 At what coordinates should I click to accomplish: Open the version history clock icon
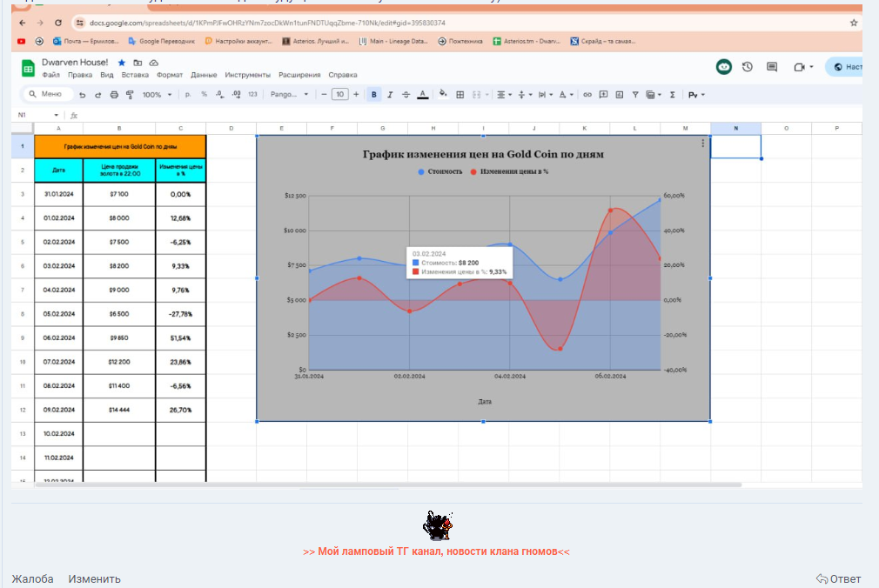click(747, 67)
